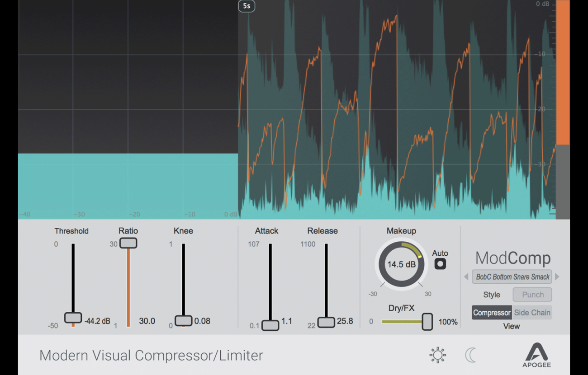Click the Attack slider handle

[x=270, y=325]
